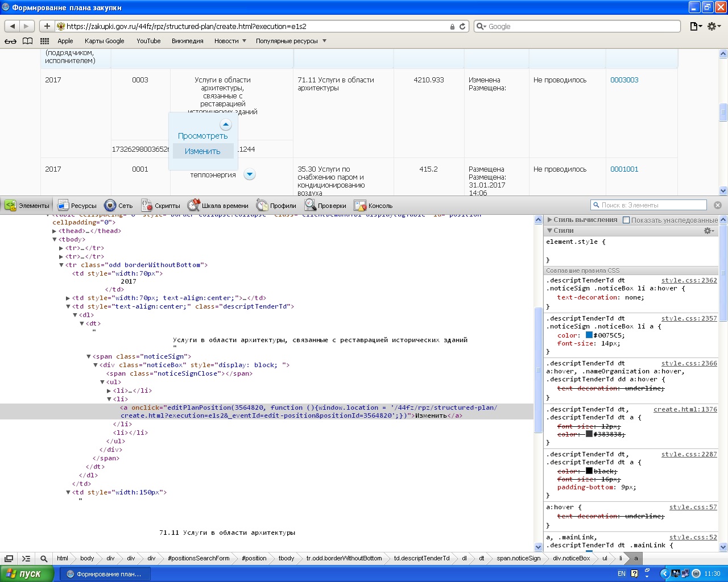728x582 pixels.
Task: Expand the thead node in the DOM tree
Action: 55,231
